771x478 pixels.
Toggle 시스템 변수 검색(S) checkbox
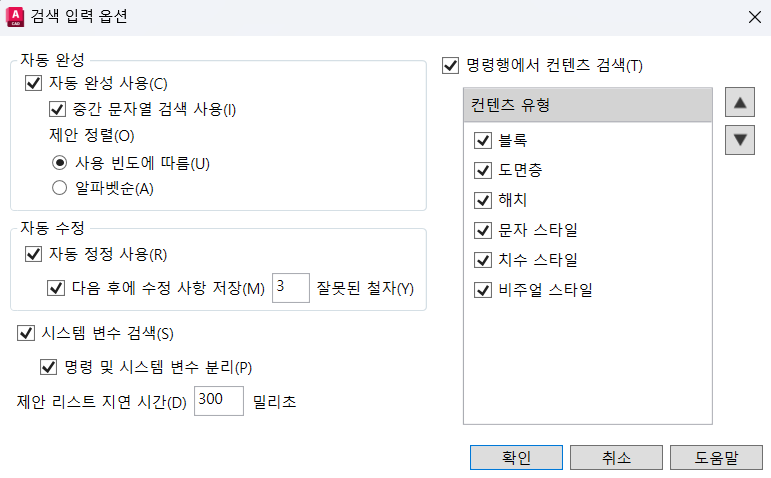(26, 333)
